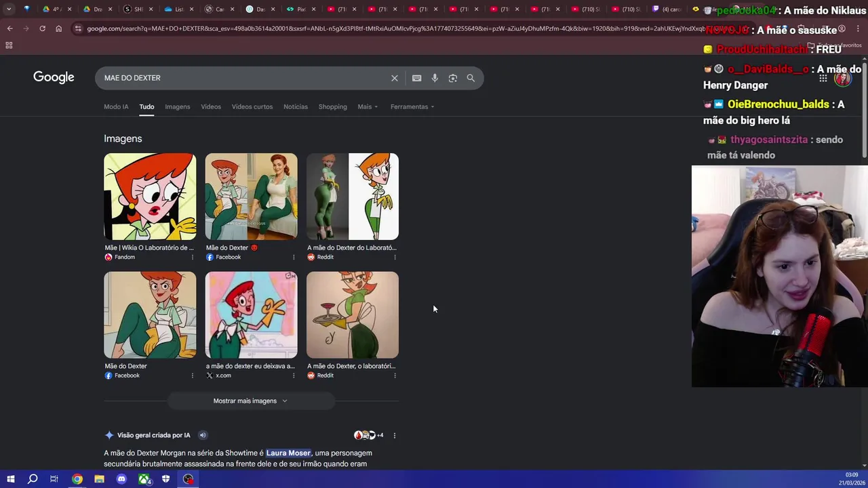Clear the search box with the X icon
Screen dimensions: 868x488
[x=395, y=78]
